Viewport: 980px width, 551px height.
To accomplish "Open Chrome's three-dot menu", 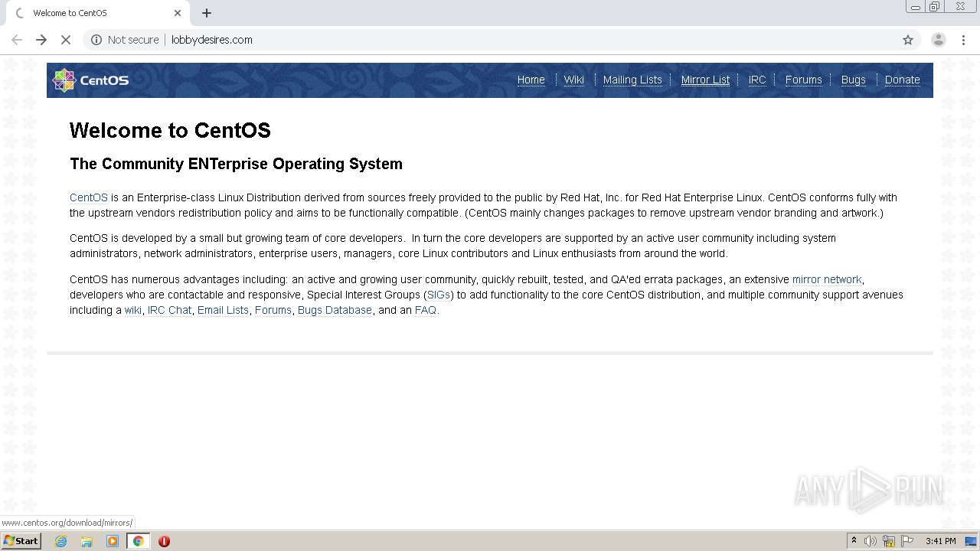I will pyautogui.click(x=964, y=40).
